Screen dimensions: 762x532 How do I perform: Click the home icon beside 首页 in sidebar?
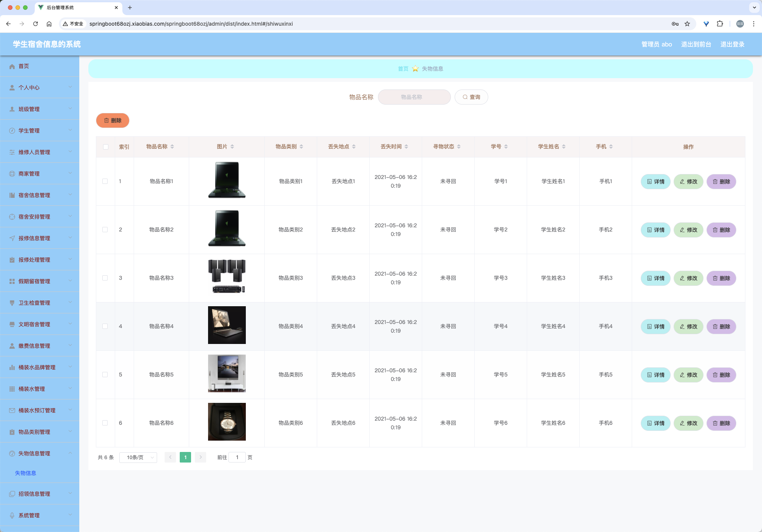pos(12,66)
